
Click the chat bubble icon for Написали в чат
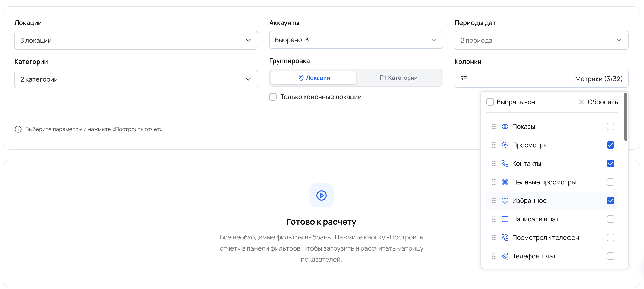coord(505,219)
